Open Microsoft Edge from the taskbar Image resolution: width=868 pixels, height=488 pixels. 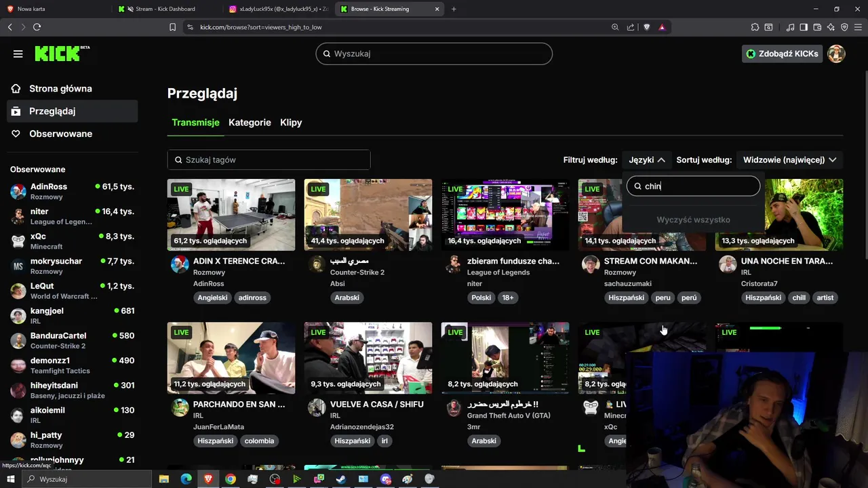(x=186, y=479)
